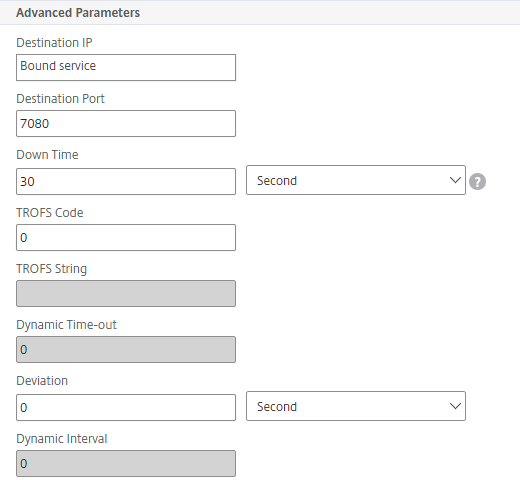Click the disabled Dynamic Time-out field
This screenshot has width=520, height=480.
click(x=126, y=349)
